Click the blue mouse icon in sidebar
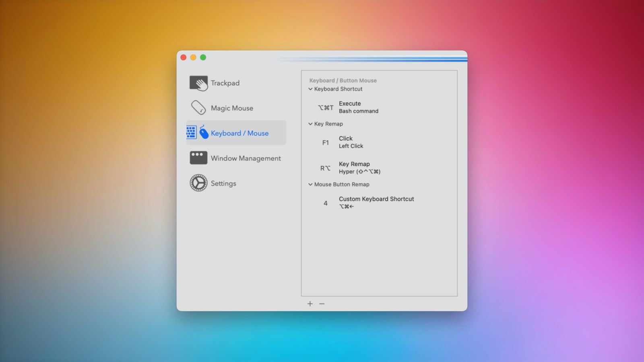The height and width of the screenshot is (362, 644). 204,132
